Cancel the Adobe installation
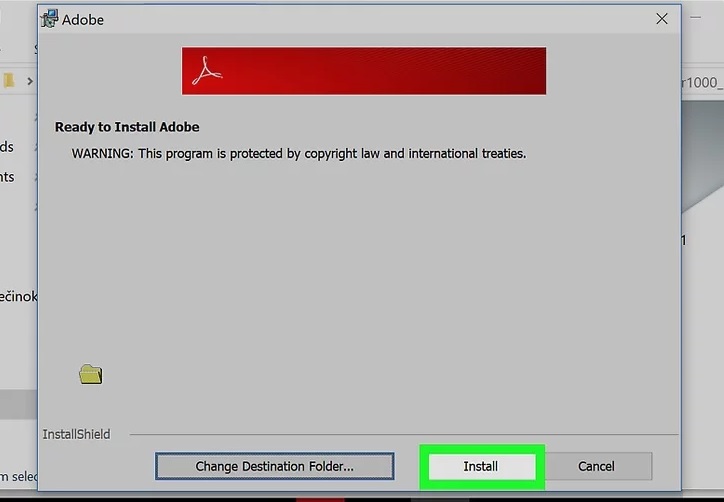724x502 pixels. point(596,466)
